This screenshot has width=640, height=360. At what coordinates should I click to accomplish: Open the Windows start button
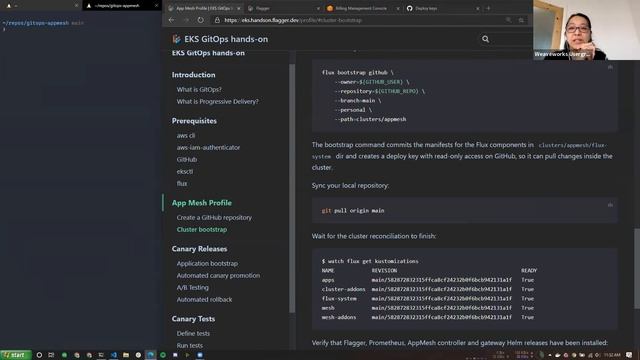16,355
